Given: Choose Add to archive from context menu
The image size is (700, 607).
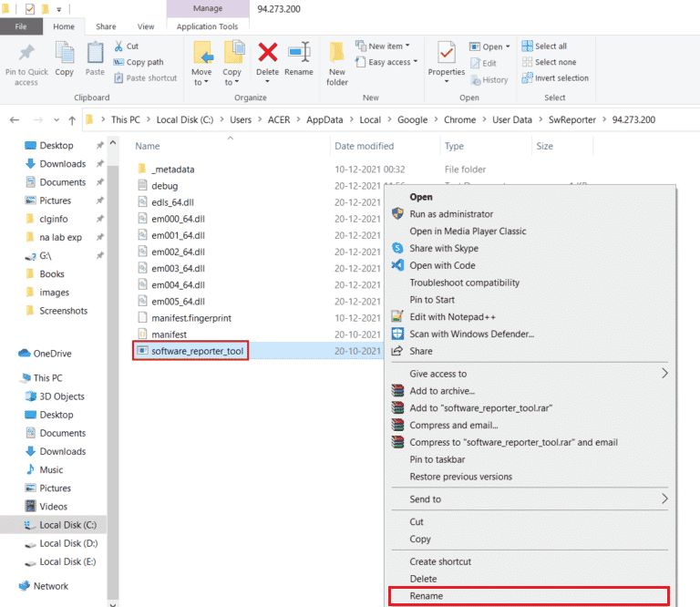Looking at the screenshot, I should [x=530, y=391].
